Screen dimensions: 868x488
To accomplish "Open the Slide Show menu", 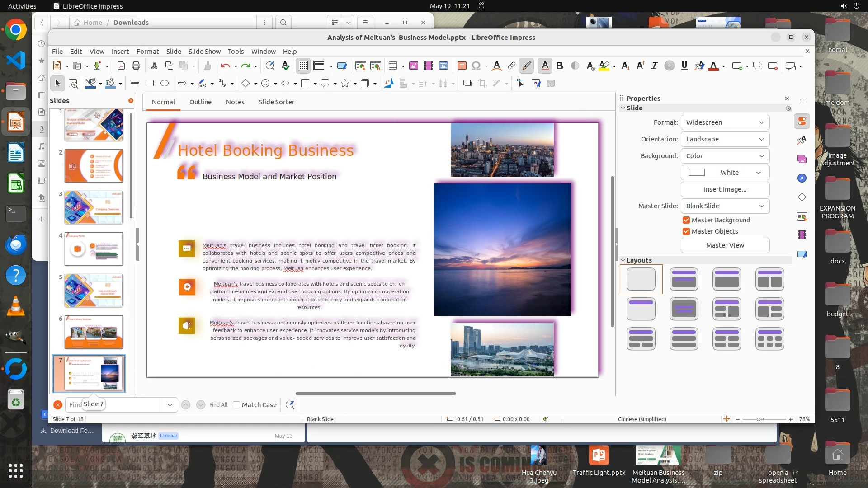I will (204, 52).
